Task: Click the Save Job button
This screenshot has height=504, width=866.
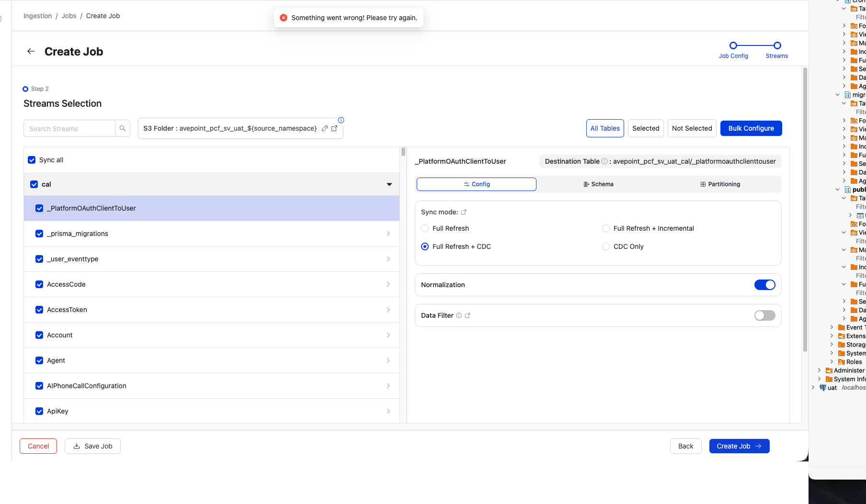Action: point(92,446)
